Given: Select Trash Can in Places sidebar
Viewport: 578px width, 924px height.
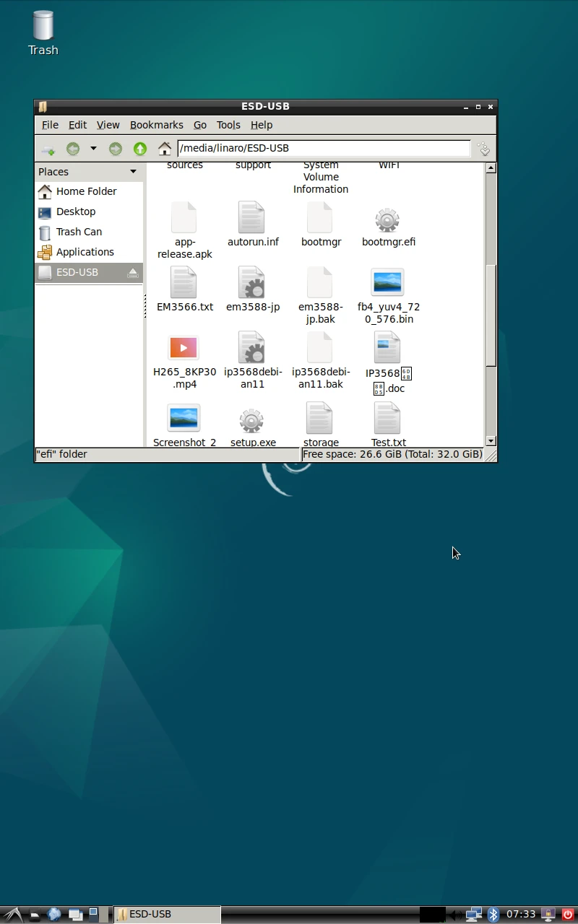Looking at the screenshot, I should pos(89,232).
